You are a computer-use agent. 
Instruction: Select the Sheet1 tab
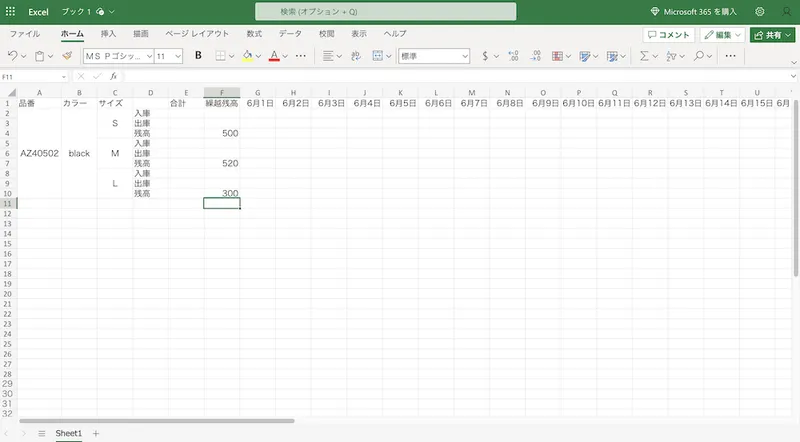coord(68,433)
